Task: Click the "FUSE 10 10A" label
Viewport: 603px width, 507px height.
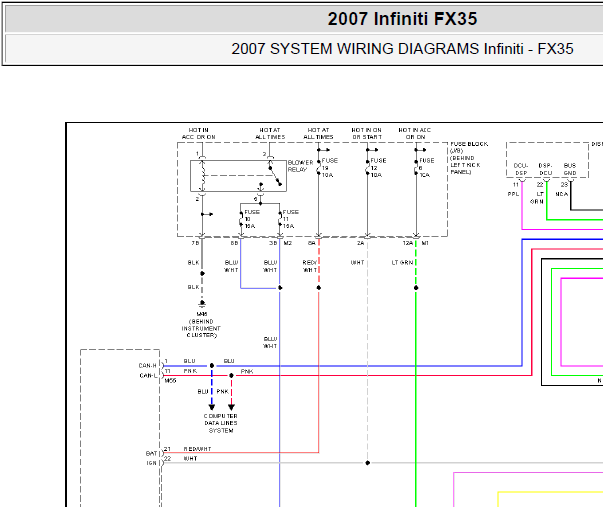Action: pos(252,219)
